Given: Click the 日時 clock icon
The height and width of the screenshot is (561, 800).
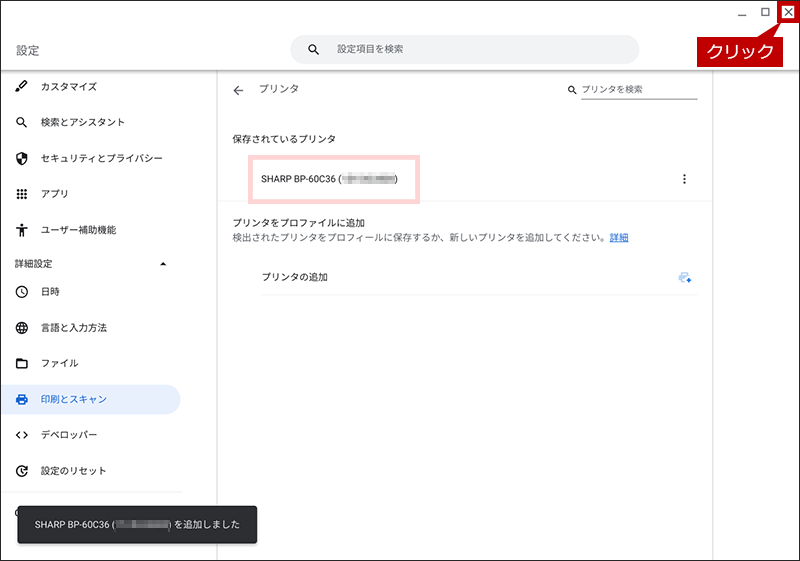Looking at the screenshot, I should click(21, 292).
